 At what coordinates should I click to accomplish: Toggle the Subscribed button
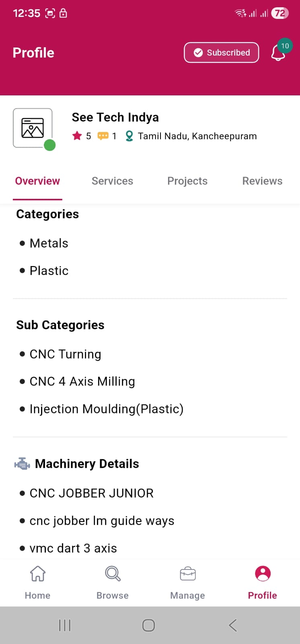point(222,53)
